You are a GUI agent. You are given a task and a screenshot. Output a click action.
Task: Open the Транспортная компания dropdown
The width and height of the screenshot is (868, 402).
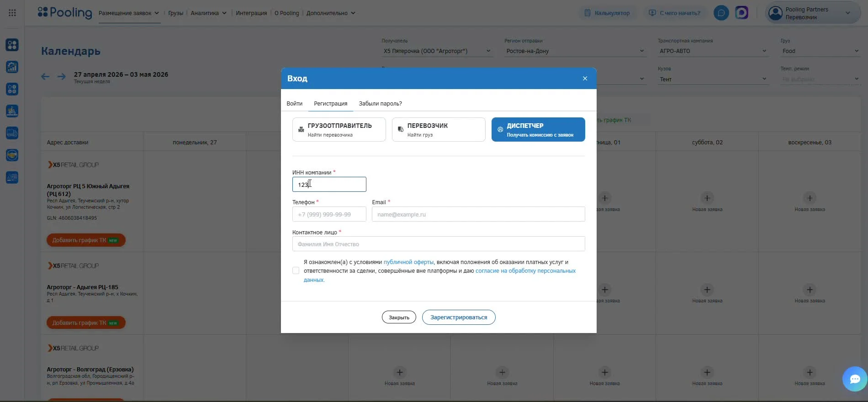tap(713, 51)
